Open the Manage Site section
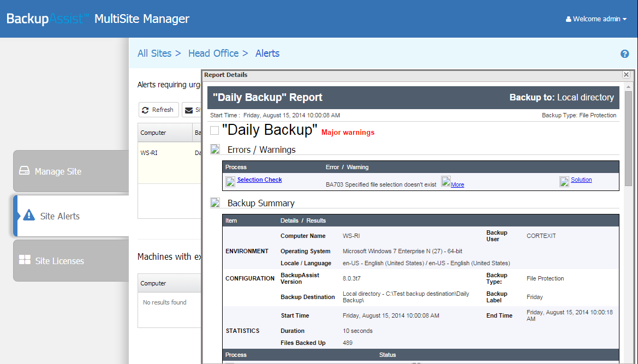The width and height of the screenshot is (638, 364). (x=71, y=171)
